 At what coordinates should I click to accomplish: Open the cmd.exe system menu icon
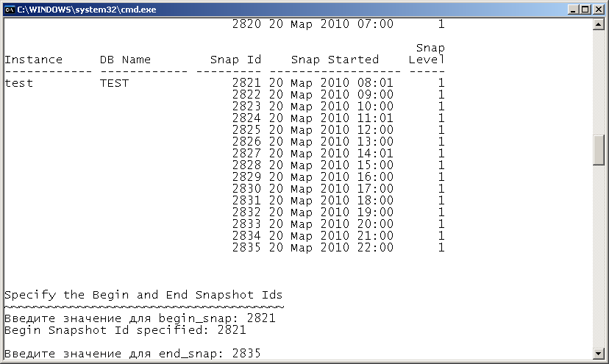10,9
